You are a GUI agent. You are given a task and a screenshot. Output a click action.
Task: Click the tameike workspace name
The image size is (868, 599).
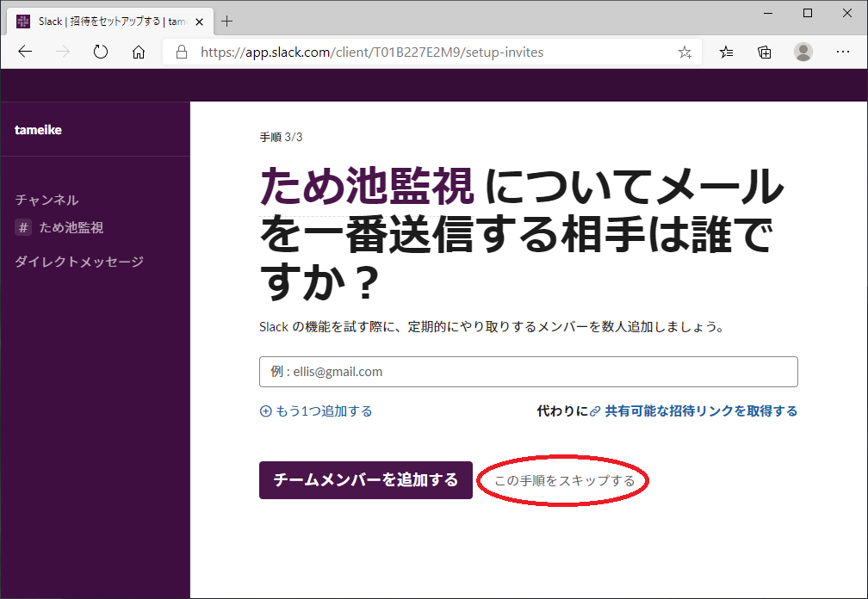(39, 130)
